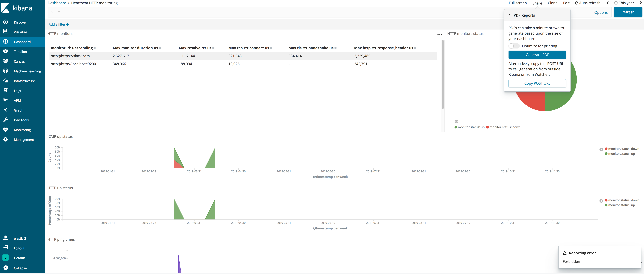
Task: Select the Clone menu option
Action: 552,3
